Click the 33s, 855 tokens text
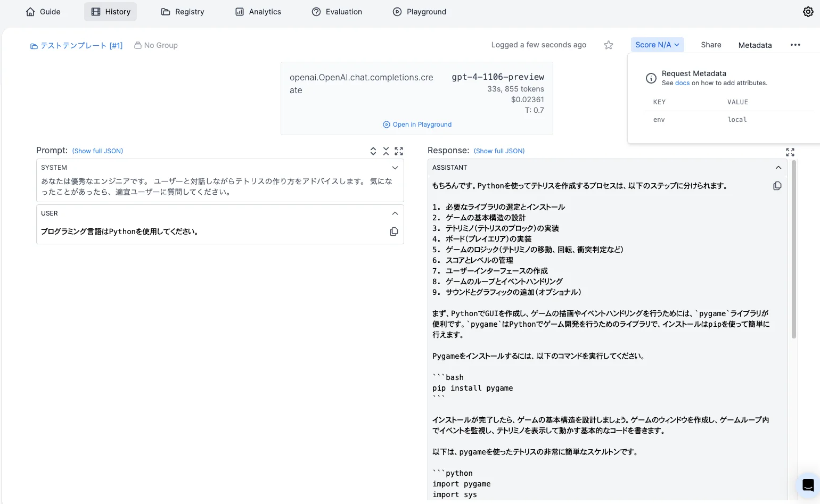 [x=515, y=89]
